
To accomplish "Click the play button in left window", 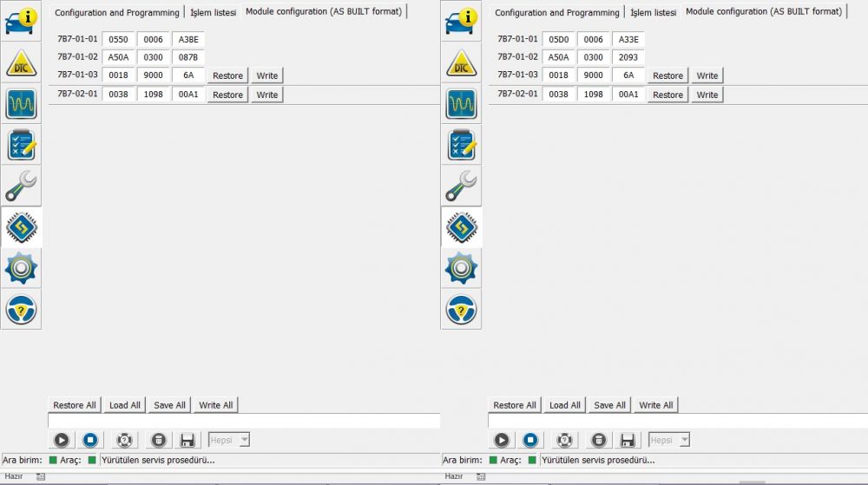I will [62, 440].
